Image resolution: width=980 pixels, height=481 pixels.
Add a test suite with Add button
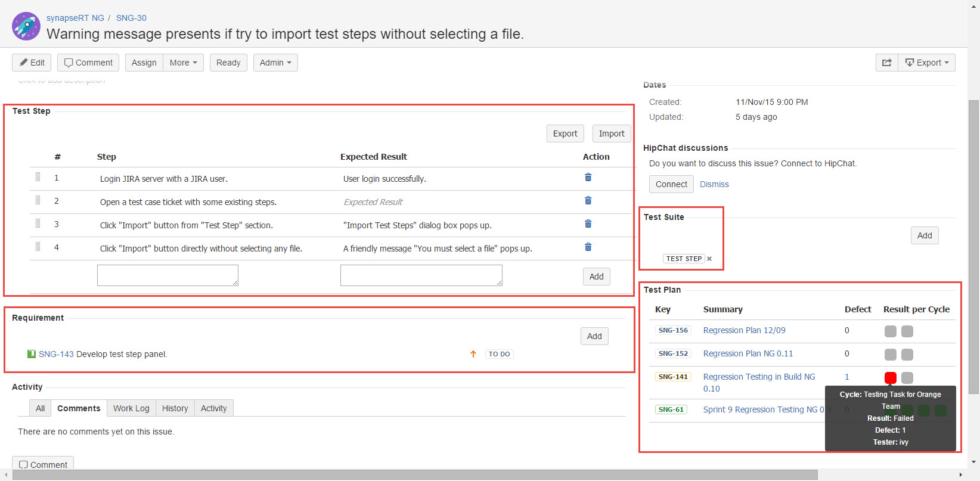[x=925, y=235]
